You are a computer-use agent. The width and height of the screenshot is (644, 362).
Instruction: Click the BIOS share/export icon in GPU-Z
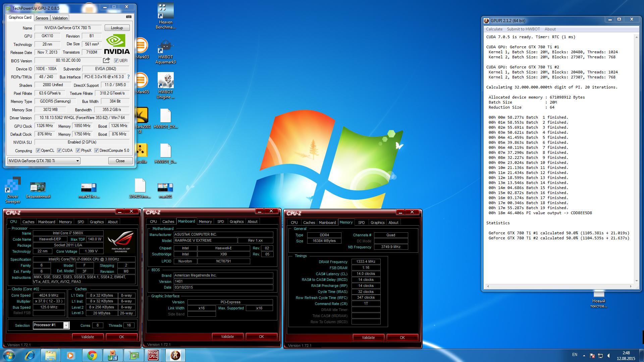(x=106, y=60)
